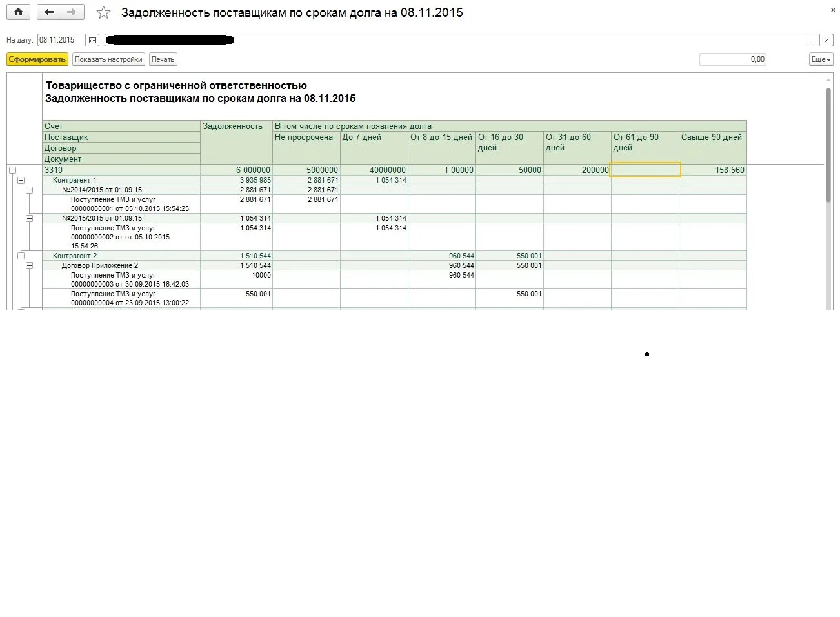Open organization selection with the ellipsis button
Screen dimensions: 840x617
[813, 40]
